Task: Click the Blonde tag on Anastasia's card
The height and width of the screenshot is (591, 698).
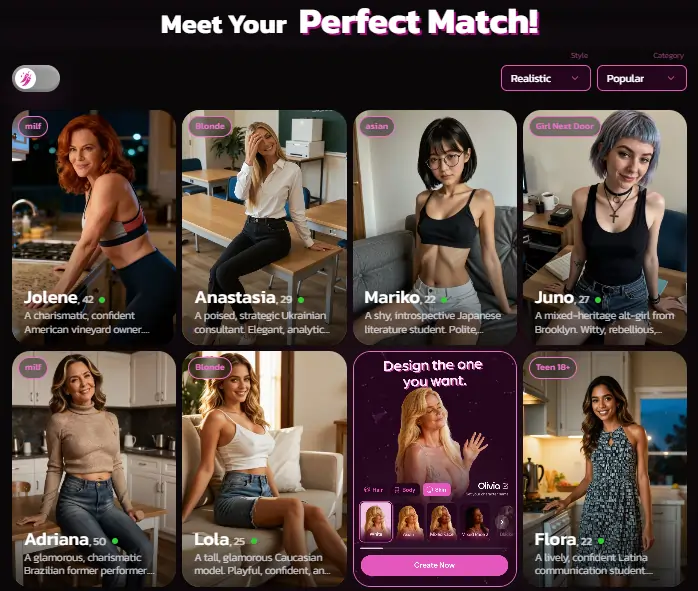Action: click(x=210, y=126)
